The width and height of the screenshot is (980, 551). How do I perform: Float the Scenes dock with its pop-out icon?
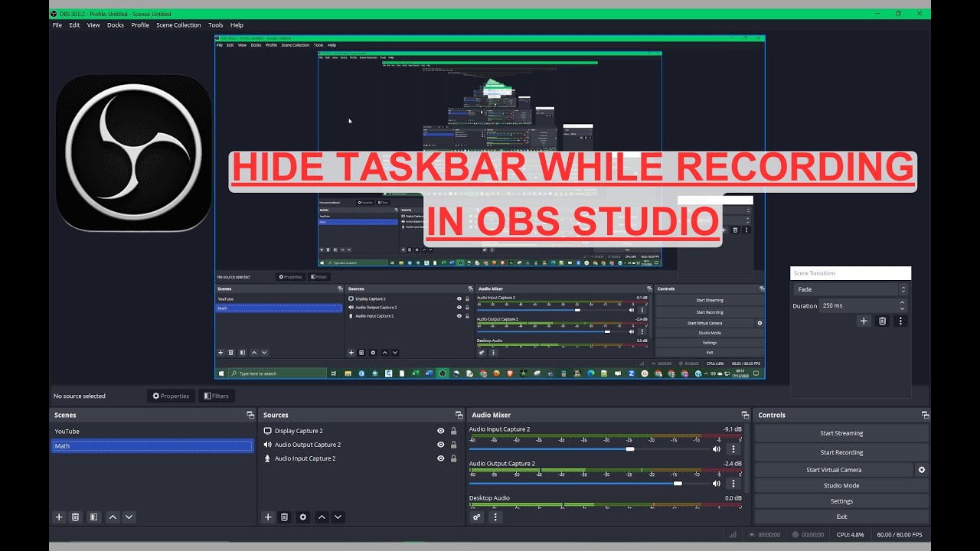click(250, 415)
